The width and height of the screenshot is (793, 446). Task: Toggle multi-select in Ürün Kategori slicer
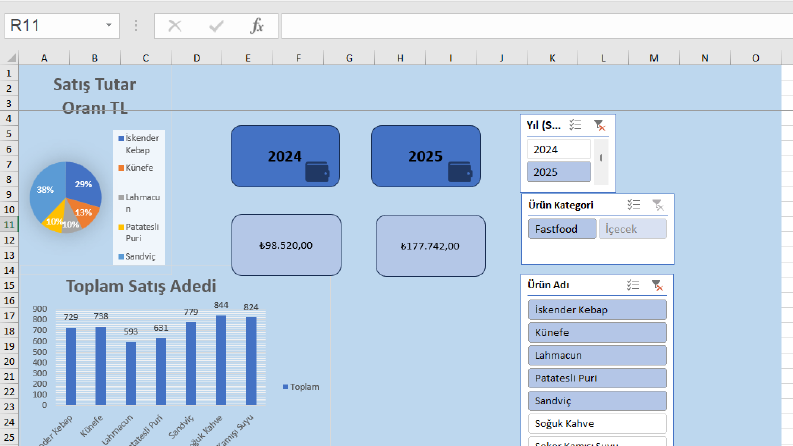pyautogui.click(x=634, y=204)
